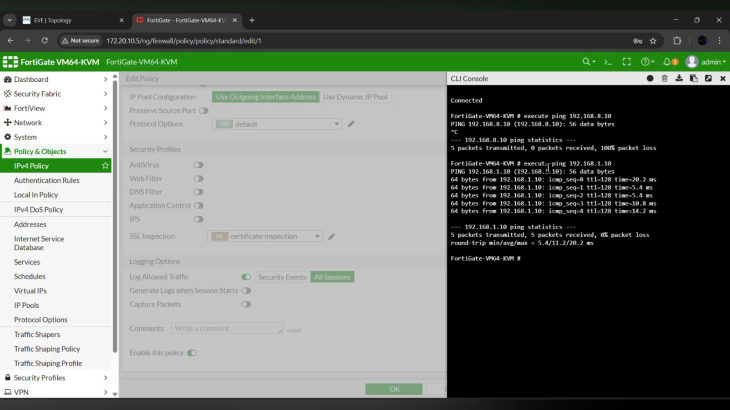Screen dimensions: 730x410
Task: Switch to EVE Topology browser tab
Action: click(x=74, y=20)
